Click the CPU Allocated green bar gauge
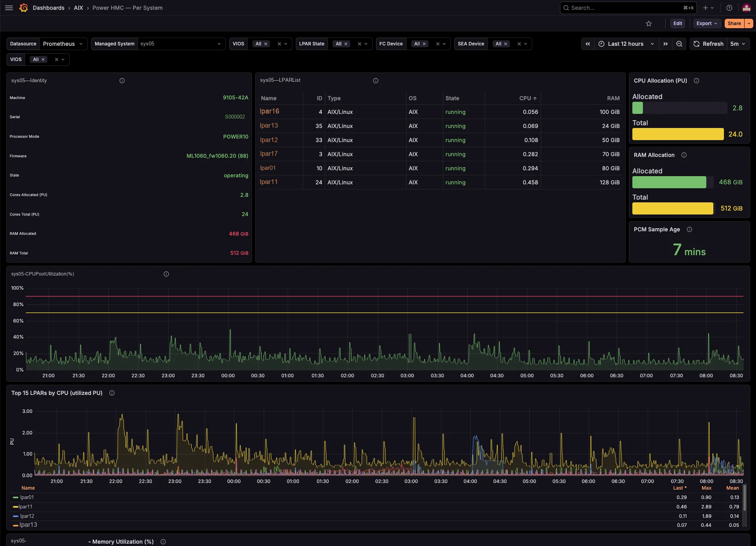The width and height of the screenshot is (756, 546). [637, 108]
